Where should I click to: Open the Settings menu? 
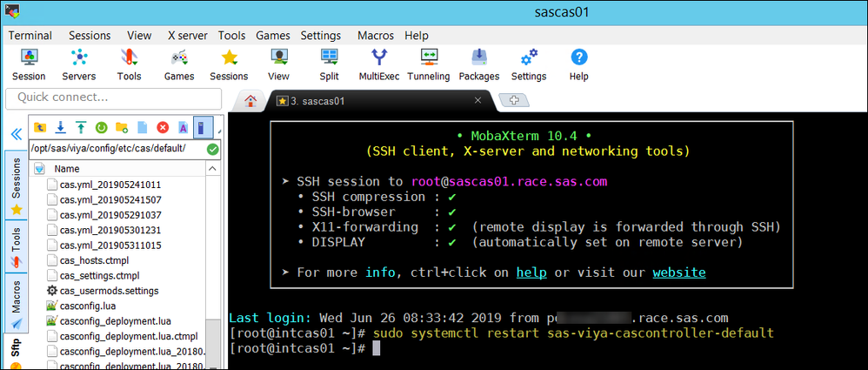(x=321, y=36)
